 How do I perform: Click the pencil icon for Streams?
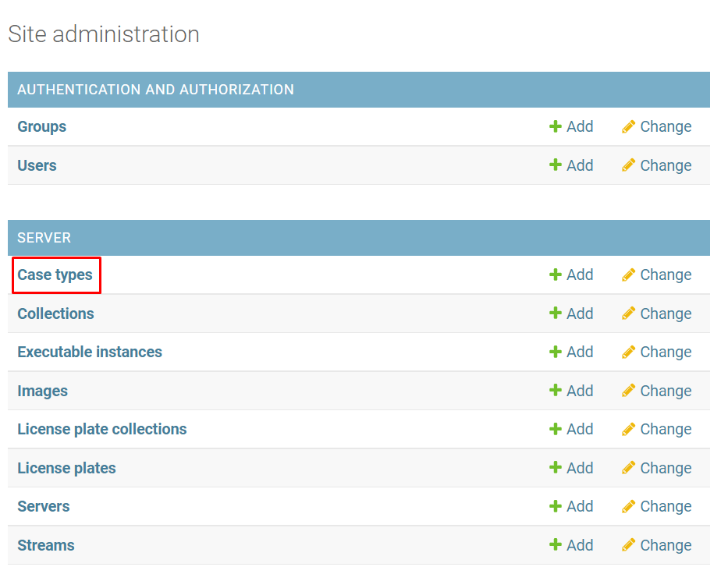[x=628, y=545]
